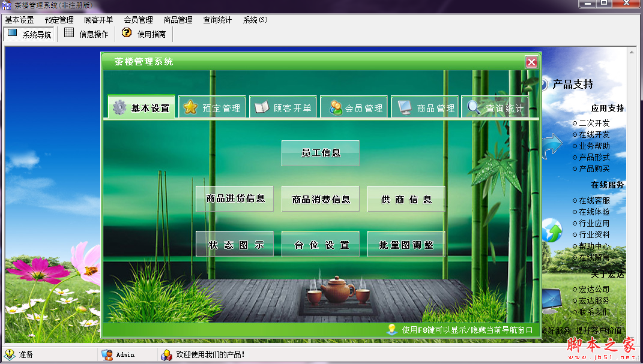The height and width of the screenshot is (364, 643).
Task: Switch to the 会员管理 tab
Action: coord(354,107)
